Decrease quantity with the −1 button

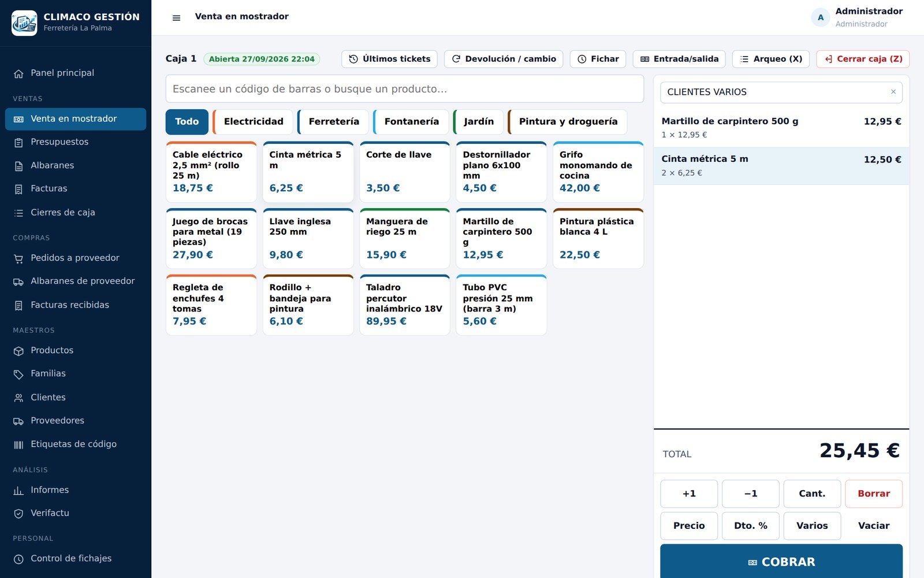(x=751, y=494)
